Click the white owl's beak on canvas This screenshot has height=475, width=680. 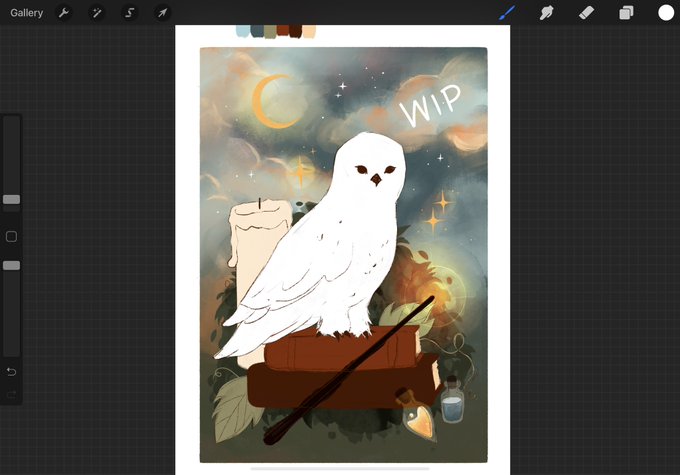(376, 179)
